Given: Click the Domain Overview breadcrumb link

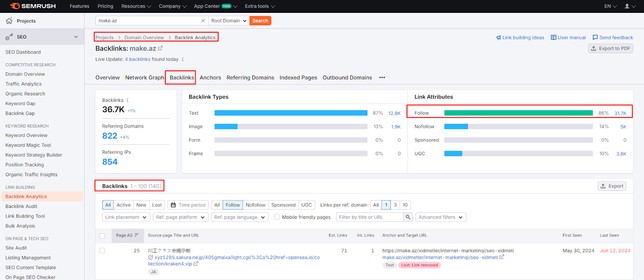Looking at the screenshot, I should (x=144, y=37).
